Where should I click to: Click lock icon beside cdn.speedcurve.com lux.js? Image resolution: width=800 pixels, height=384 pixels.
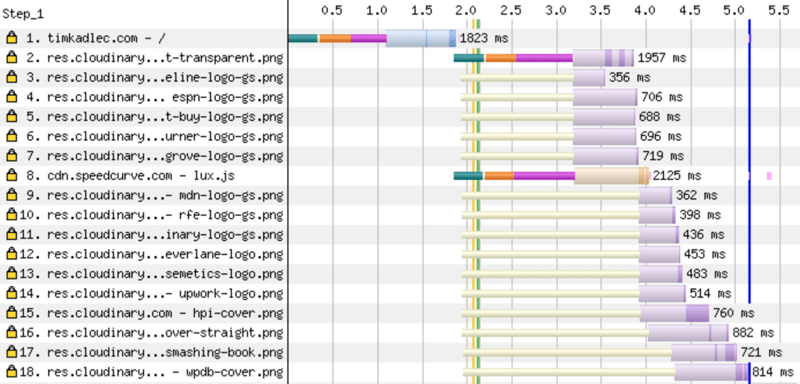pyautogui.click(x=11, y=175)
